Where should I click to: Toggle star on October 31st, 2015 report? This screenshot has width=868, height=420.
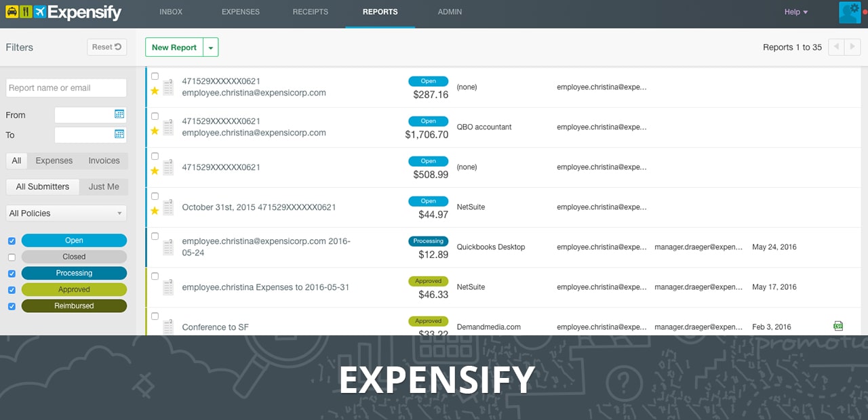(x=155, y=211)
